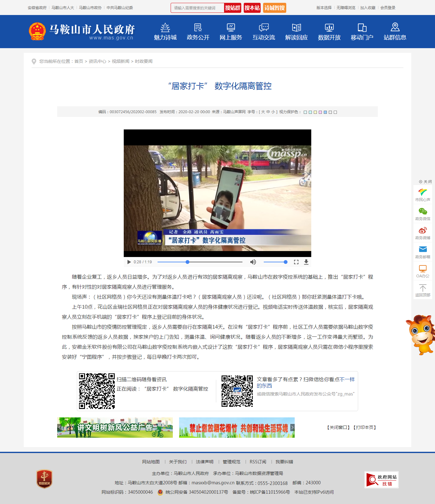Screen dimensions: 435x504
Task: Open 政务微博 sidebar icon
Action: (422, 233)
